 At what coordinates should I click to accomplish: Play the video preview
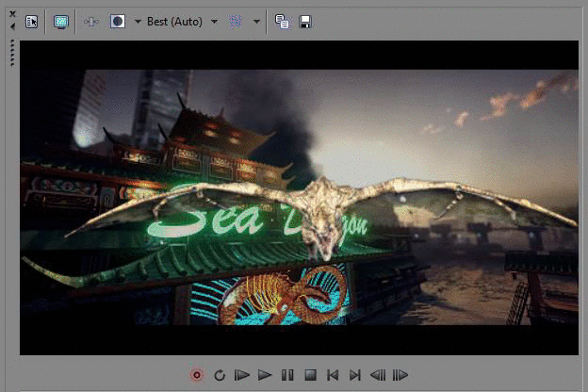click(x=265, y=375)
